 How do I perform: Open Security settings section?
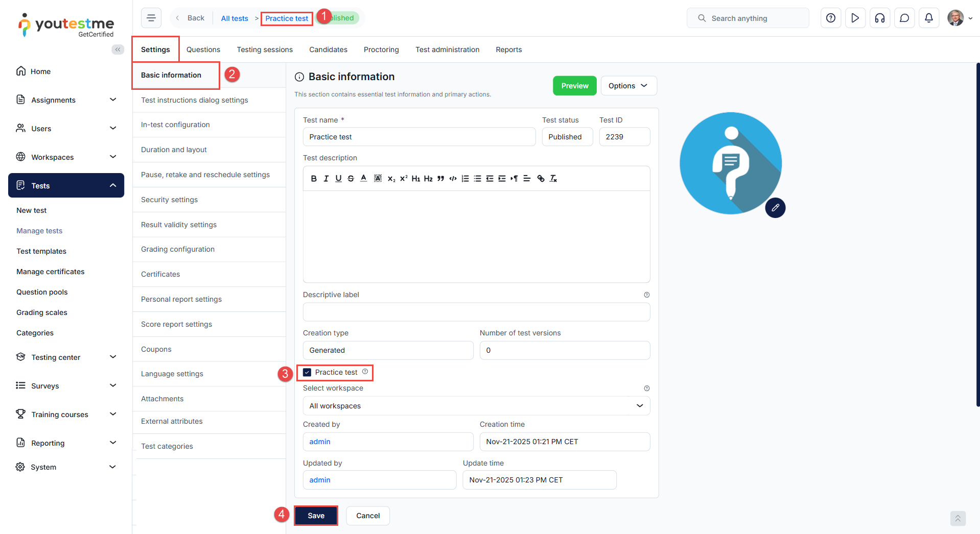pyautogui.click(x=209, y=200)
